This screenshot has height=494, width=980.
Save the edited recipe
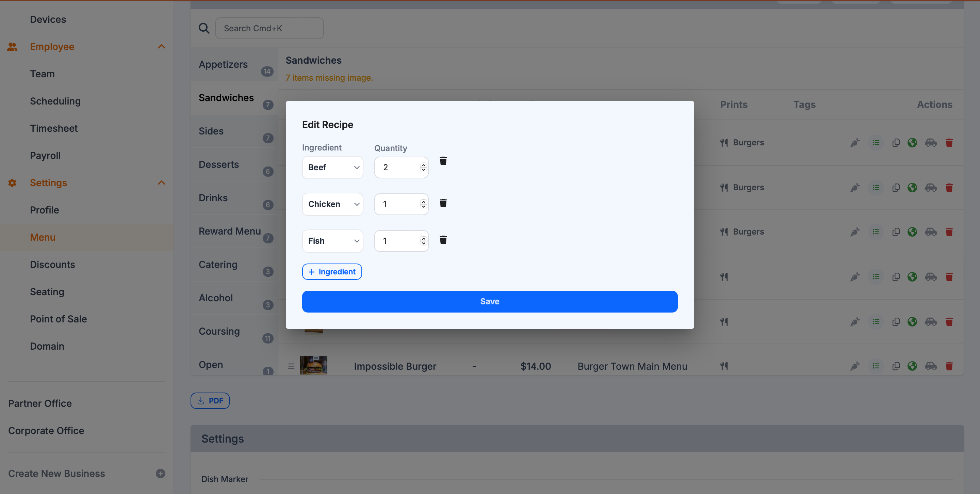pyautogui.click(x=489, y=301)
